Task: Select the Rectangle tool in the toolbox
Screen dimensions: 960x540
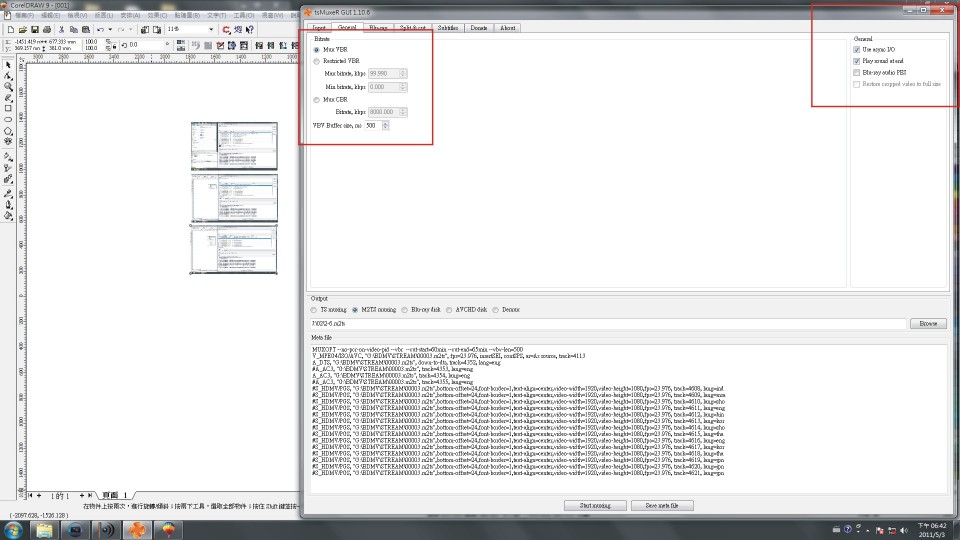Action: pos(8,108)
